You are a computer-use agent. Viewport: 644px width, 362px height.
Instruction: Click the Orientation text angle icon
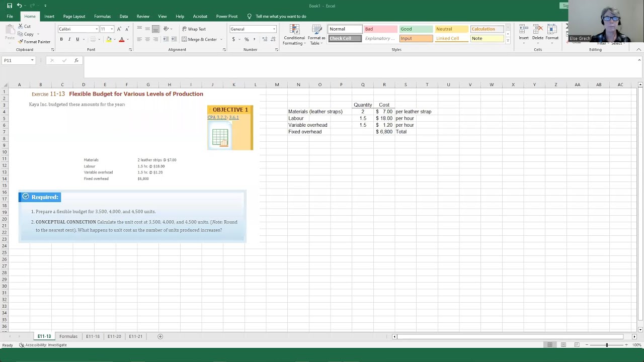point(167,29)
